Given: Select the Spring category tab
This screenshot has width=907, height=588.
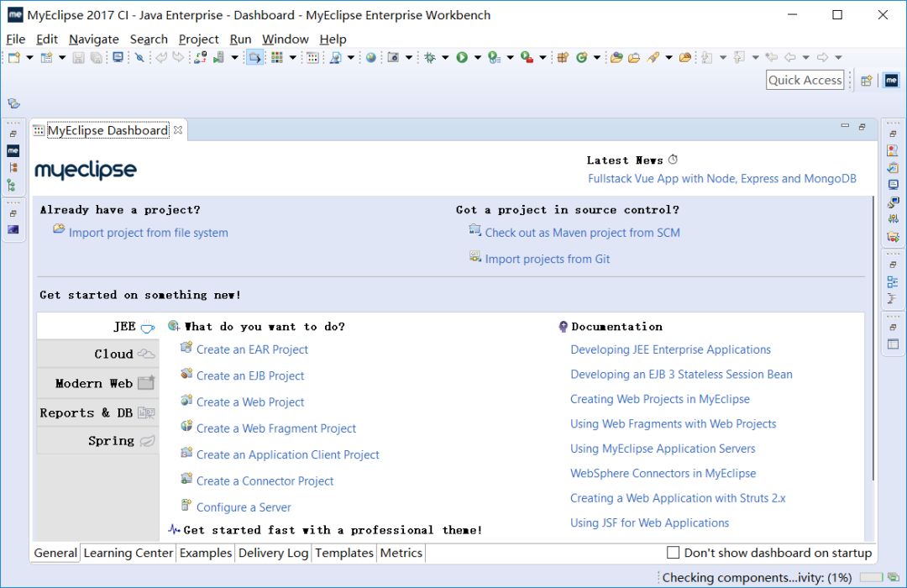Looking at the screenshot, I should click(97, 441).
